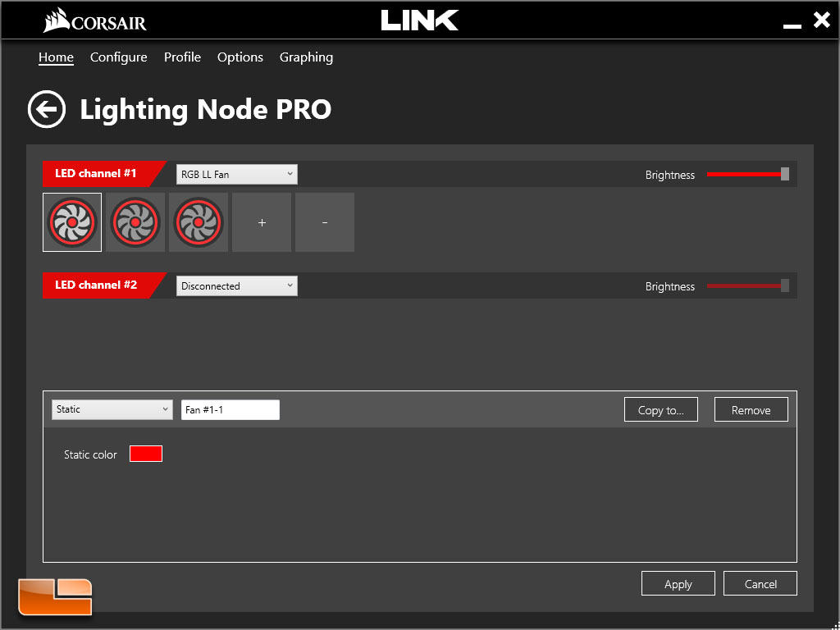Screen dimensions: 840x630
Task: Select the third fan icon in channel #1
Action: 199,222
